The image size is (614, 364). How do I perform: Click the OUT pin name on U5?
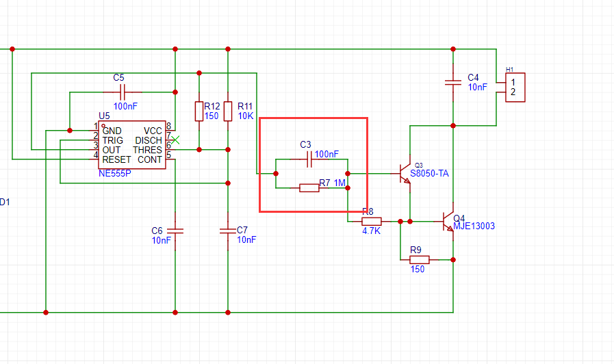pos(112,150)
